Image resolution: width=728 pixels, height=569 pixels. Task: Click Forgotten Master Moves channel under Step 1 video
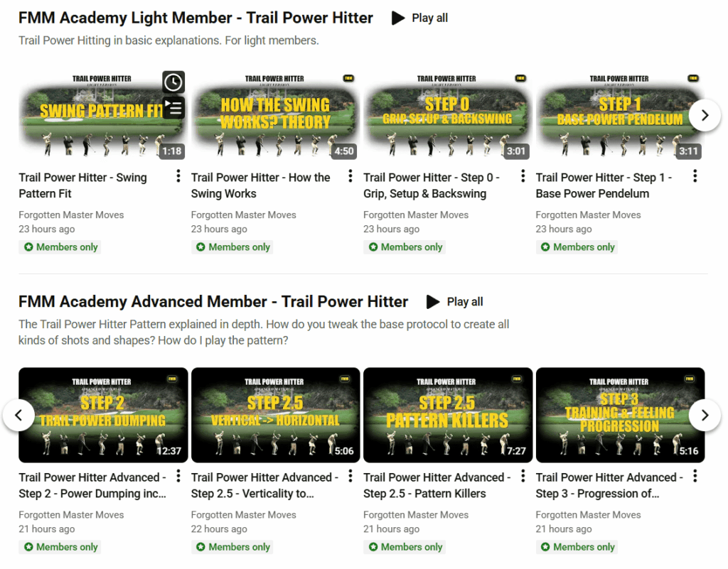[x=588, y=215]
